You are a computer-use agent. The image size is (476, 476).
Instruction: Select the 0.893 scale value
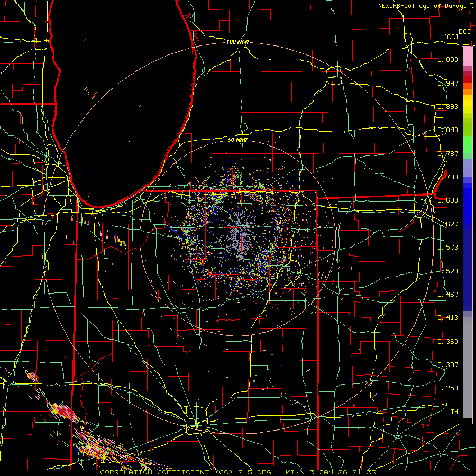448,106
